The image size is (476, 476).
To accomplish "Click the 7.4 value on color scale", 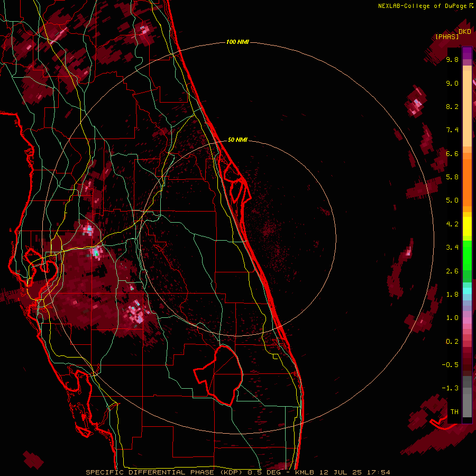I will tap(452, 130).
